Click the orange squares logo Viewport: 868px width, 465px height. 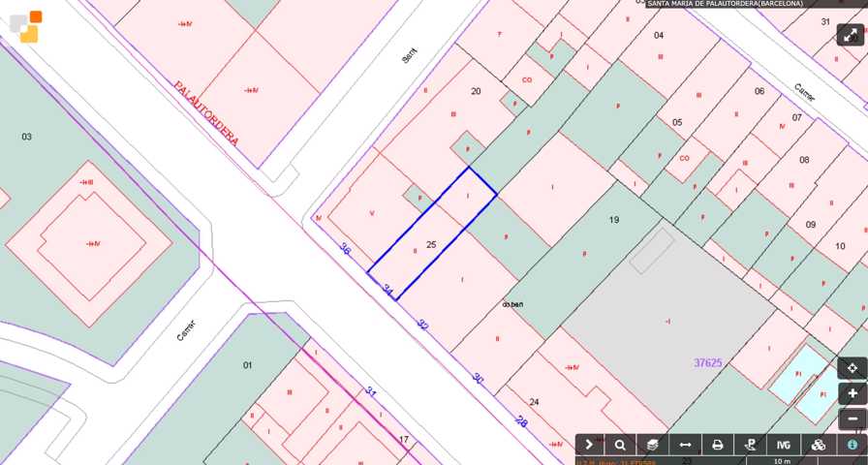(x=26, y=26)
